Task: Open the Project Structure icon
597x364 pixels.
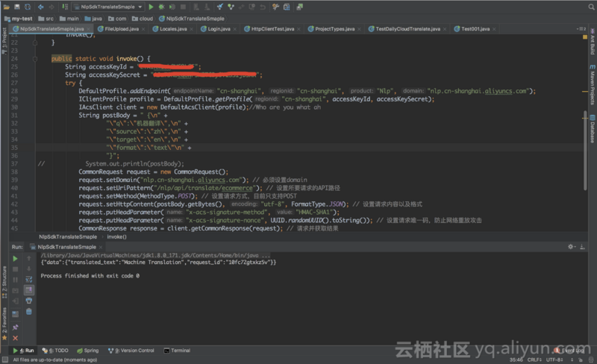Action: point(287,7)
